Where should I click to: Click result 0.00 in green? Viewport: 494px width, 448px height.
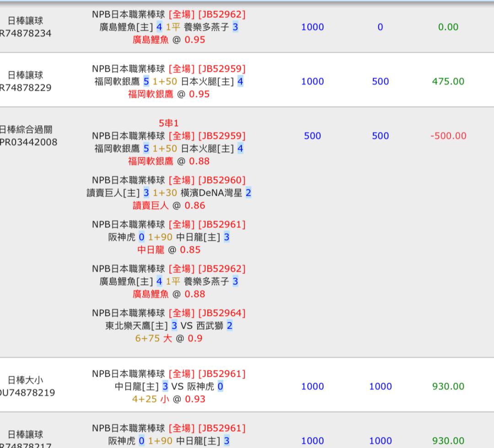(x=448, y=27)
